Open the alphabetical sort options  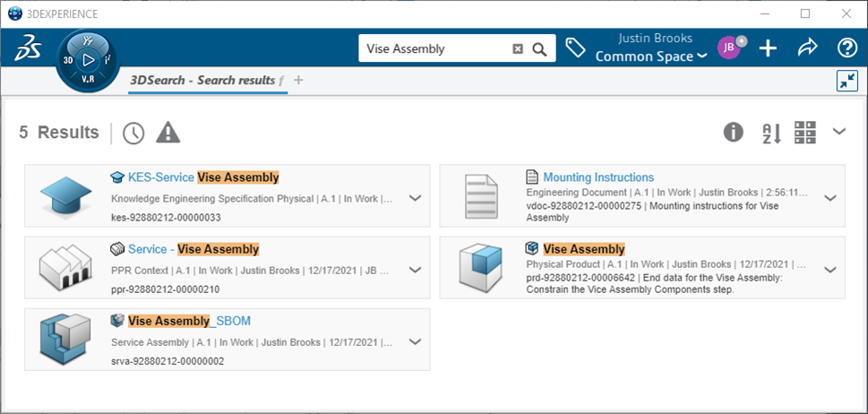tap(771, 133)
